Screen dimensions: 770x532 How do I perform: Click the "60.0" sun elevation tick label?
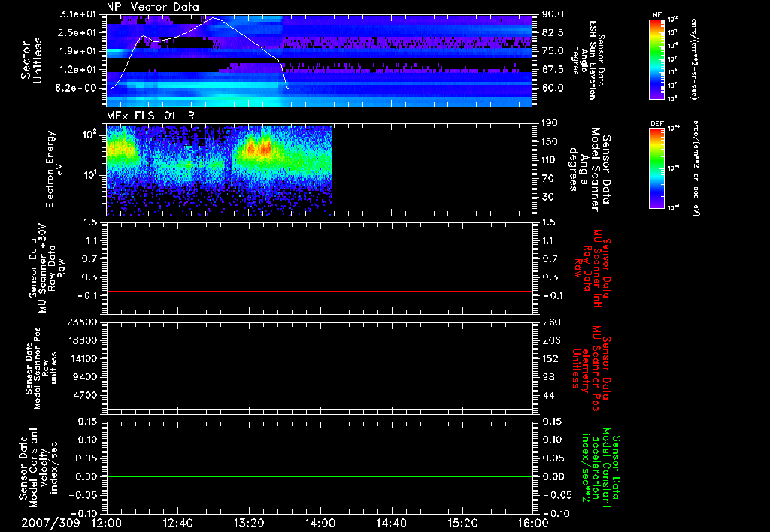[553, 89]
